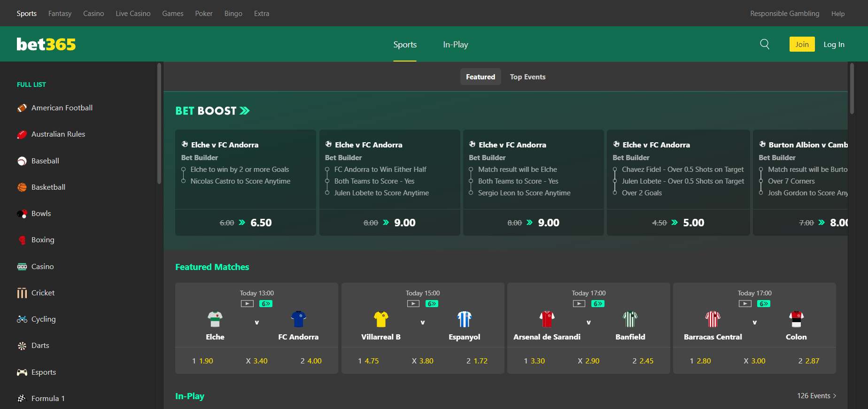Click the sidebar vertical scrollbar
Viewport: 868px width, 409px height.
point(159,123)
